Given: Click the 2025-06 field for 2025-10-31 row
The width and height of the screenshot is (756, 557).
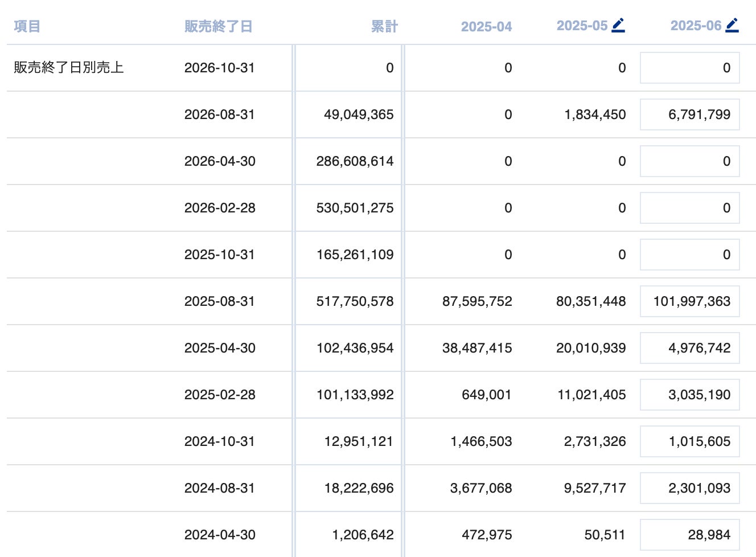Looking at the screenshot, I should click(689, 255).
